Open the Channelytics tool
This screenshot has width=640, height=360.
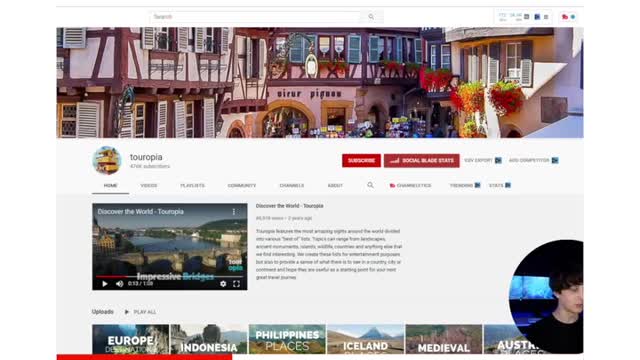(x=410, y=185)
